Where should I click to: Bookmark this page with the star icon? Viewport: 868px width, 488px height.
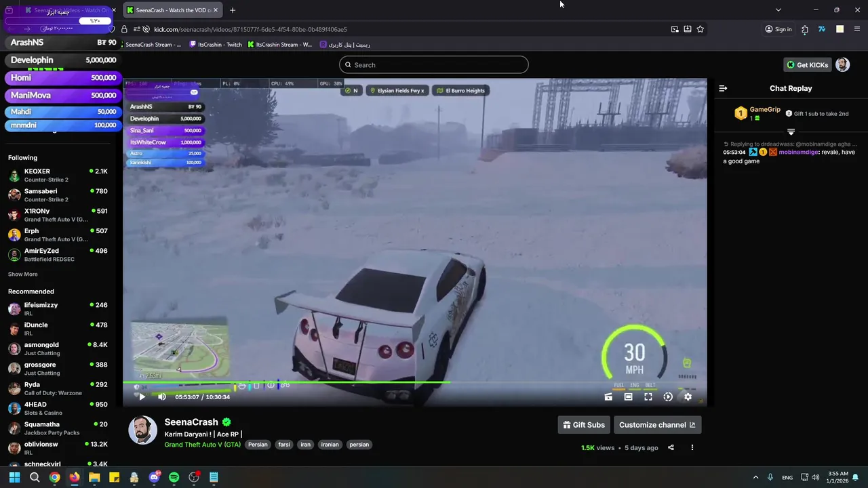pyautogui.click(x=701, y=29)
